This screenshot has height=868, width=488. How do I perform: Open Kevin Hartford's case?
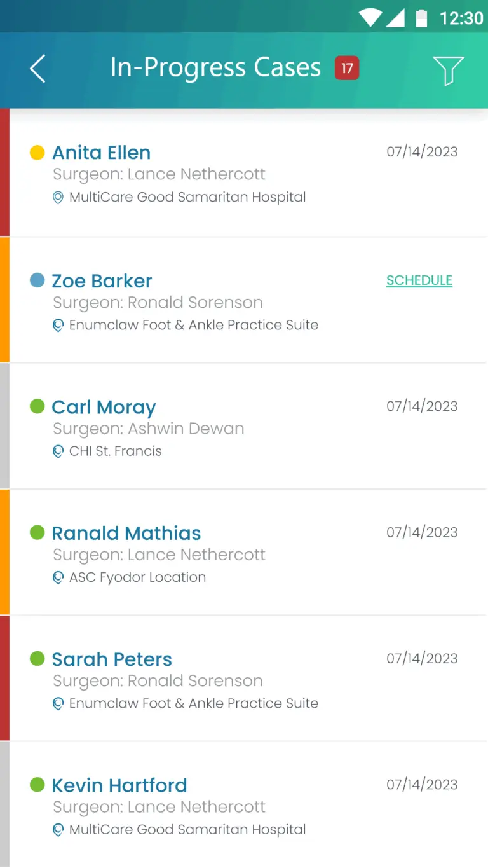pyautogui.click(x=119, y=785)
